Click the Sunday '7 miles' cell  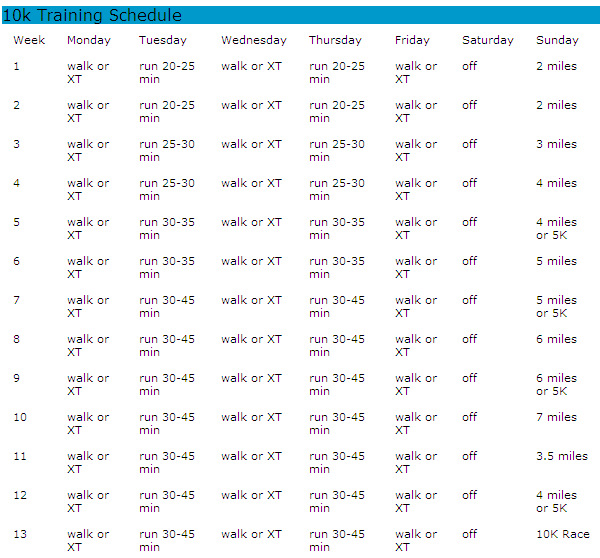pos(556,418)
